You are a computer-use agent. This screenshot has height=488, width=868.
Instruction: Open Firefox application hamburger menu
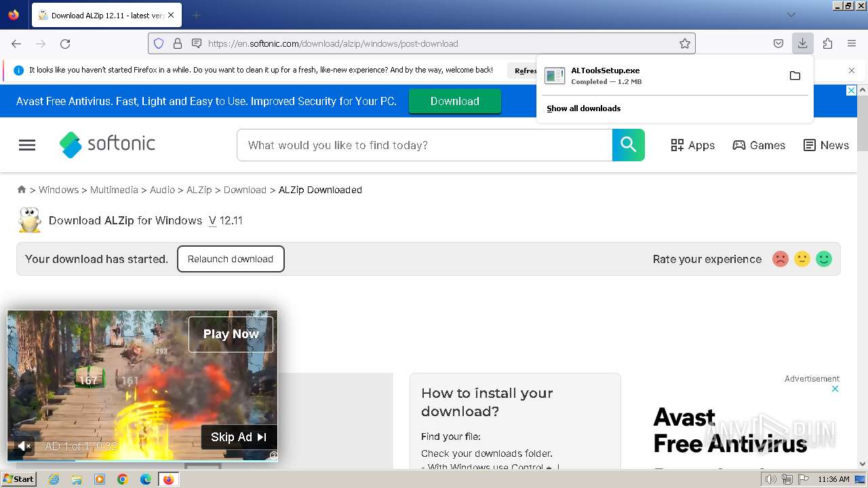(852, 43)
